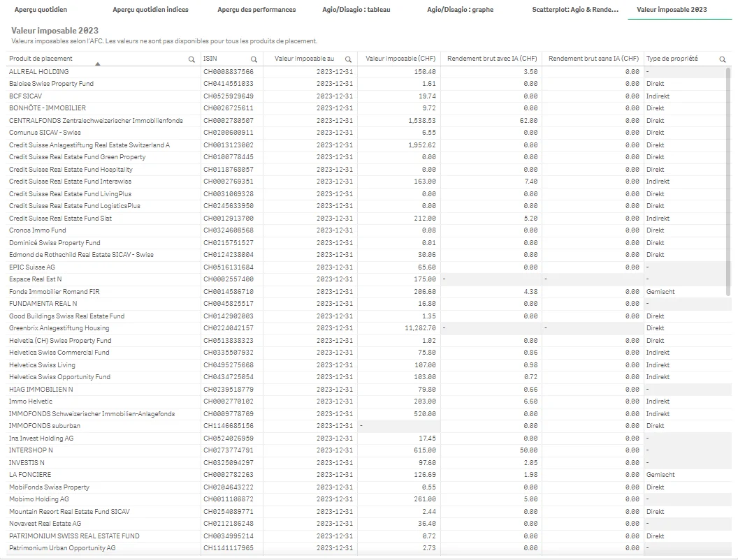Select Direkt type for Greenbrix Anlagestiftung Housing
The image size is (738, 560).
655,328
